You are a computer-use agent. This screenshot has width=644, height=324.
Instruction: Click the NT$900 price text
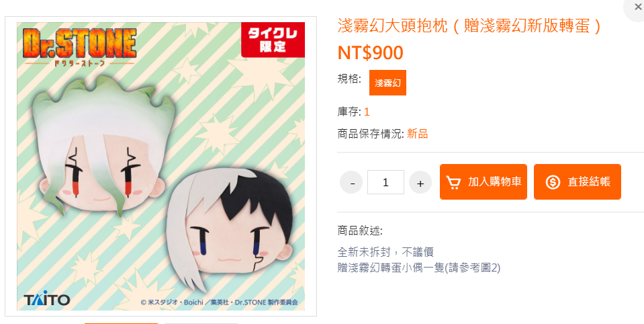[x=370, y=53]
